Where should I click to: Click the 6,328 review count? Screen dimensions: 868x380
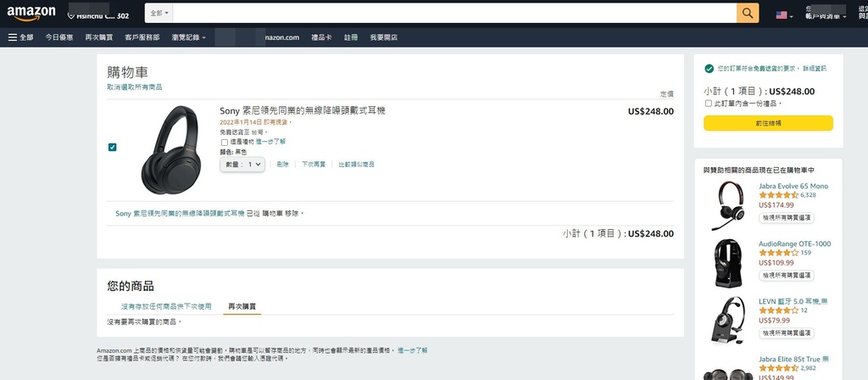click(x=808, y=195)
